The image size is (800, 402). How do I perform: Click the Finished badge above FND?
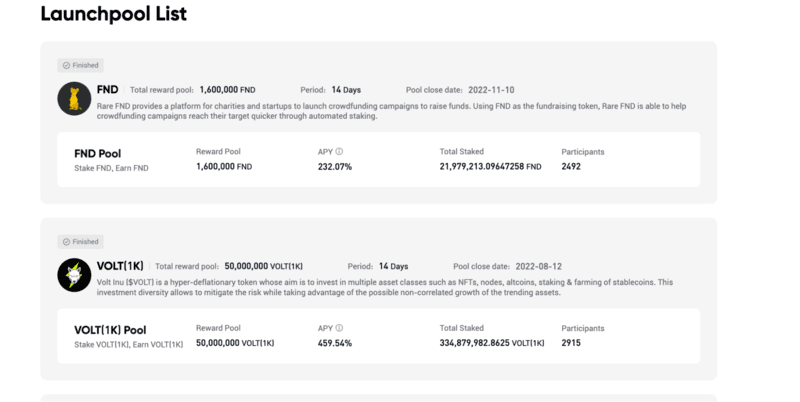pyautogui.click(x=81, y=65)
